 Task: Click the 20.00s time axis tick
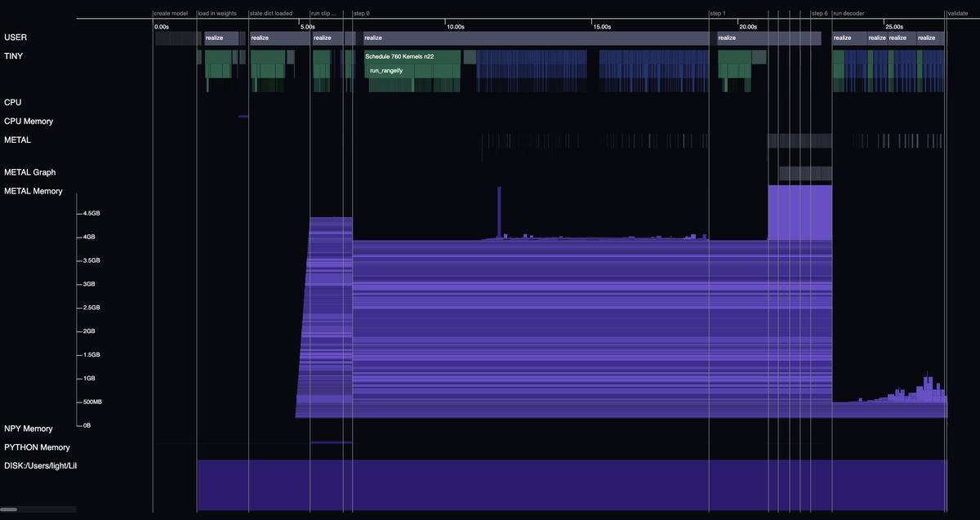748,27
